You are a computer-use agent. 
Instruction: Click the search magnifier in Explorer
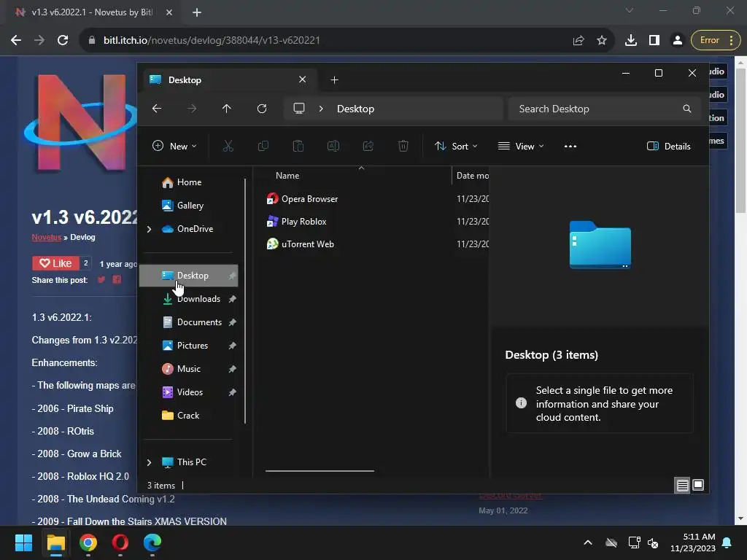pyautogui.click(x=687, y=109)
